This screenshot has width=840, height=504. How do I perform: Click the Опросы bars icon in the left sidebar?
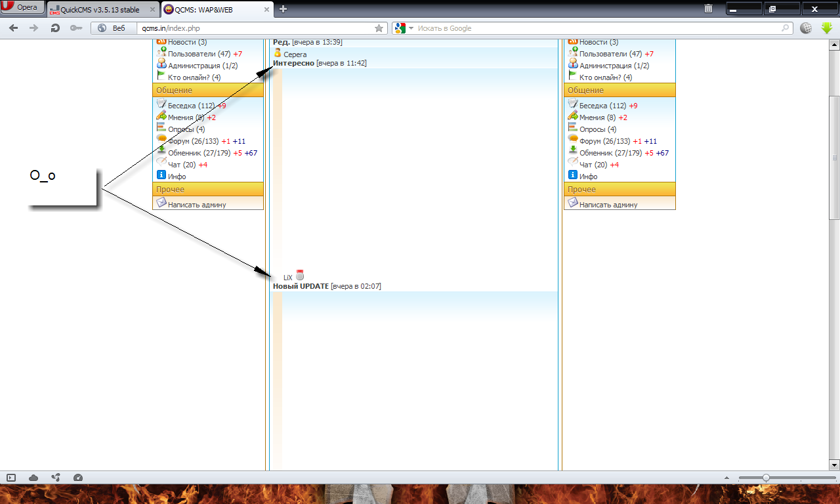[161, 128]
